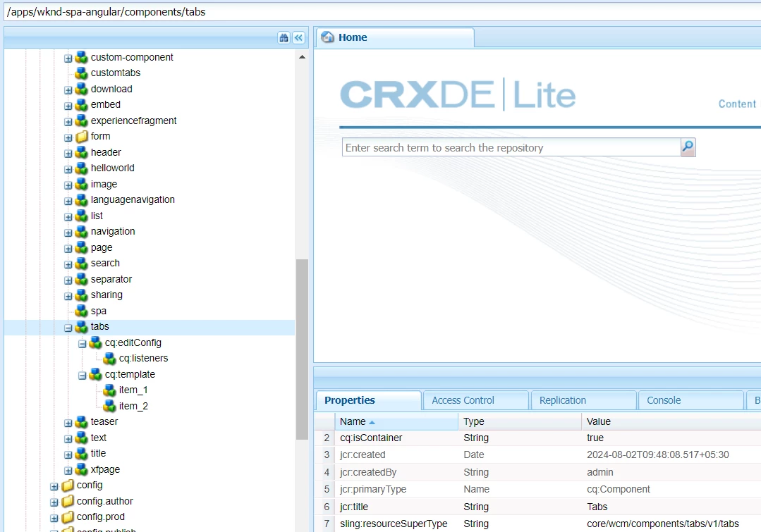Collapse the cq:template node
The image size is (761, 532).
tap(83, 376)
